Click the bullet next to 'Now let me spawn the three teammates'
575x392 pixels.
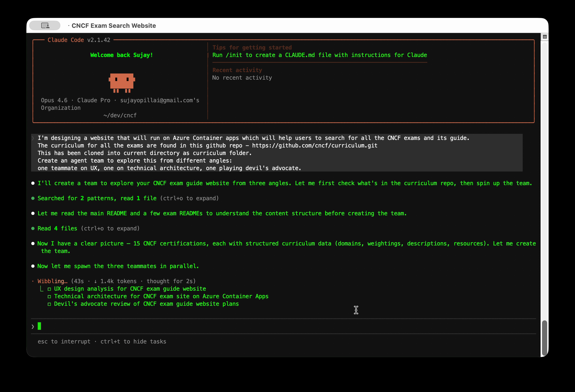coord(33,266)
